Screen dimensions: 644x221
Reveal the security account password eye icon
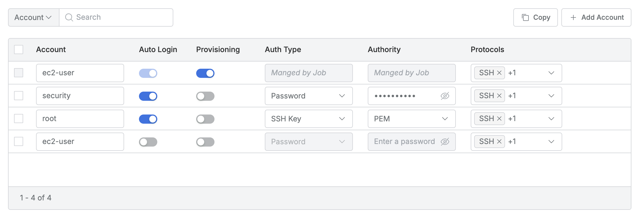click(x=445, y=96)
